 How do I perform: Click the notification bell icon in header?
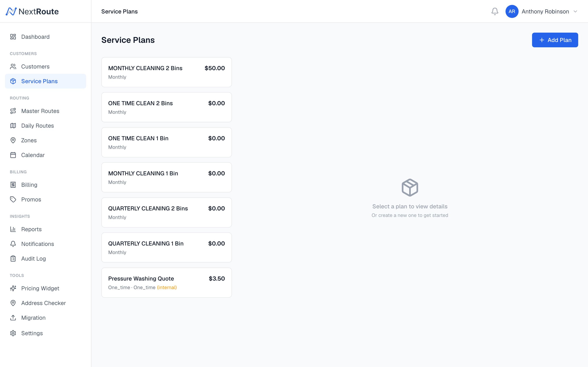point(495,11)
